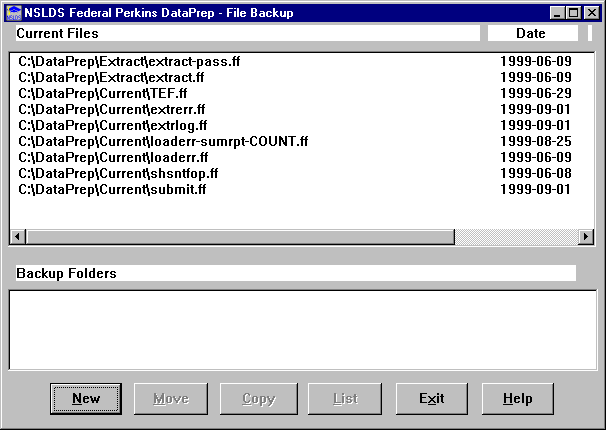Image resolution: width=606 pixels, height=430 pixels.
Task: Select C:\DataPrep\Current\TEF.ff row
Action: click(301, 93)
